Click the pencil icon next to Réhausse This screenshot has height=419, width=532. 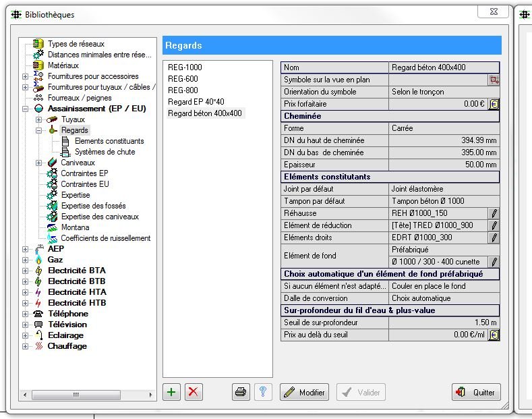(x=494, y=213)
